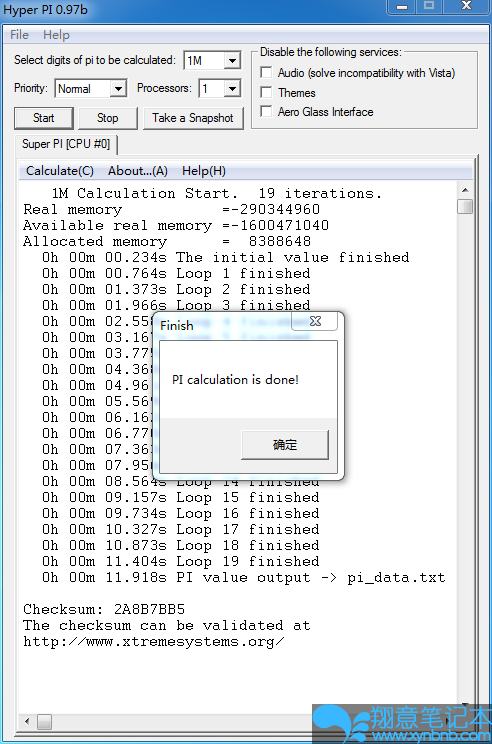492x744 pixels.
Task: Open the About...(A) menu
Action: click(138, 171)
